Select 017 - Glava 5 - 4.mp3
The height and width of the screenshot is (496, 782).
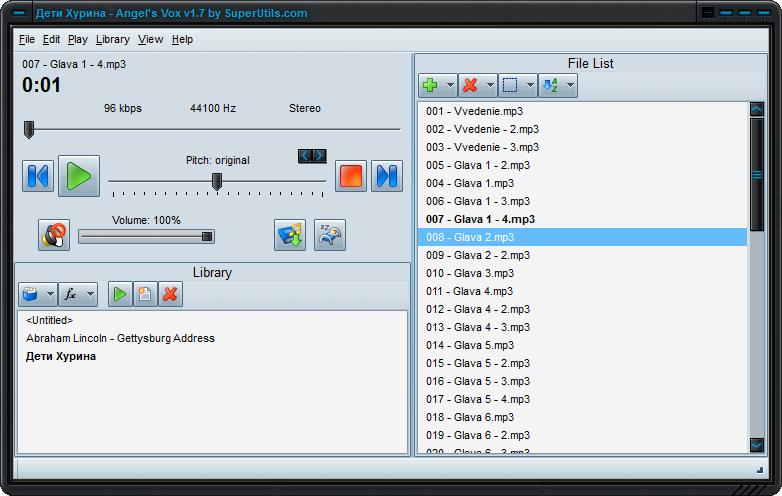[582, 399]
